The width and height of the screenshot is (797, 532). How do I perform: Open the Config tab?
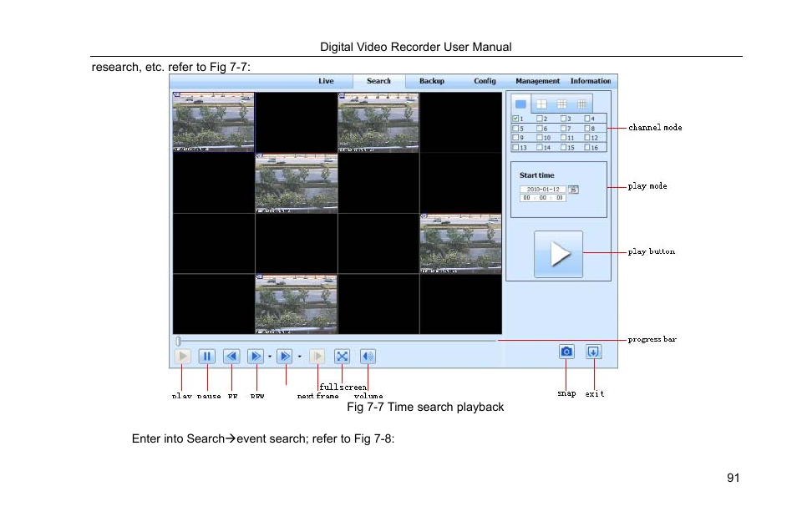click(485, 81)
